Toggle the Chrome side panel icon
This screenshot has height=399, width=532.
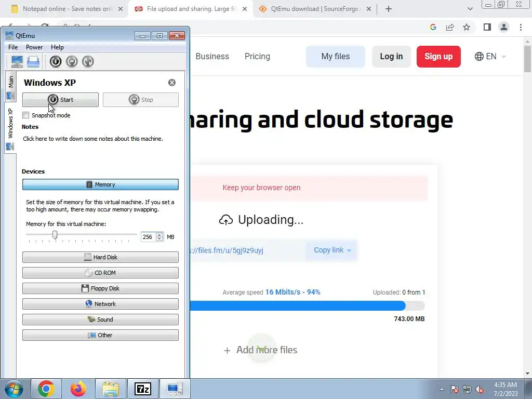pos(487,27)
